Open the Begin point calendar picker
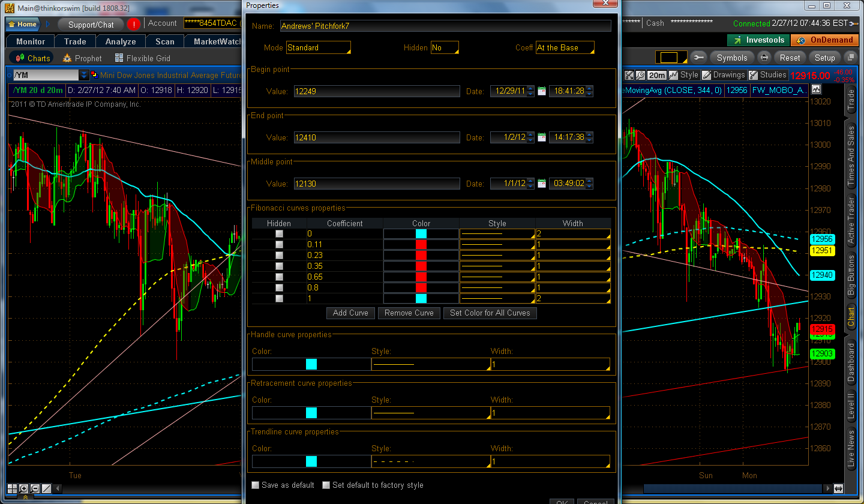 [542, 91]
